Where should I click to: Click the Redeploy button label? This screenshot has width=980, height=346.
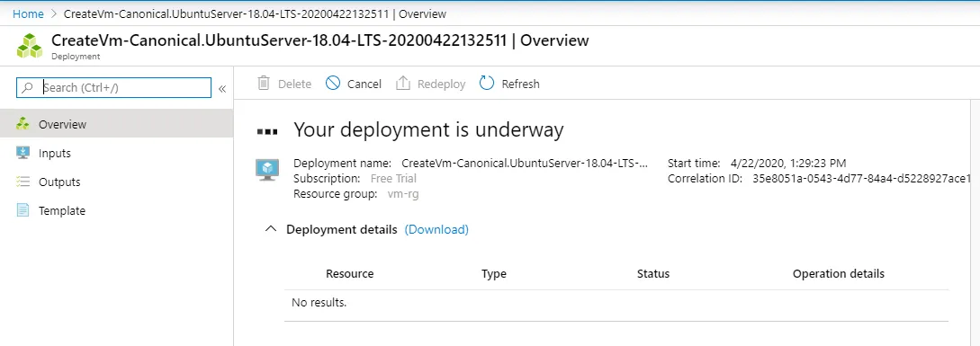441,84
